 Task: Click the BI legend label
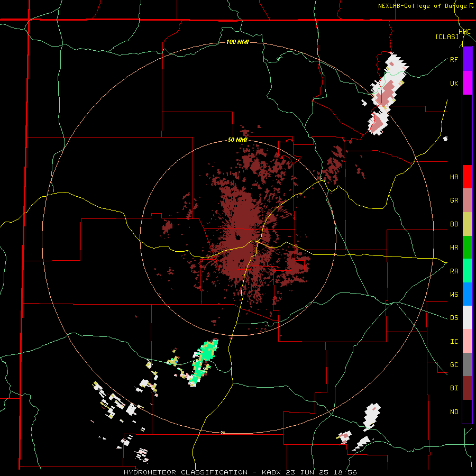pos(454,388)
